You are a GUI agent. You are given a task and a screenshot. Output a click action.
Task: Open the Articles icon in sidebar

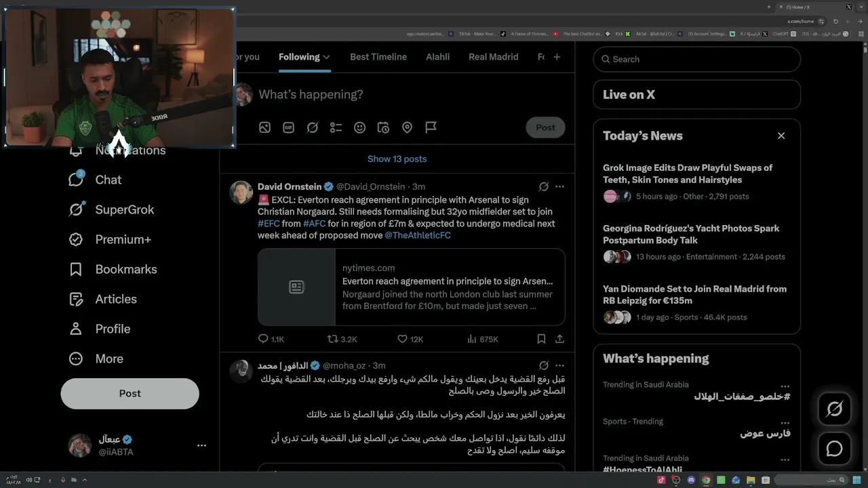(x=76, y=299)
